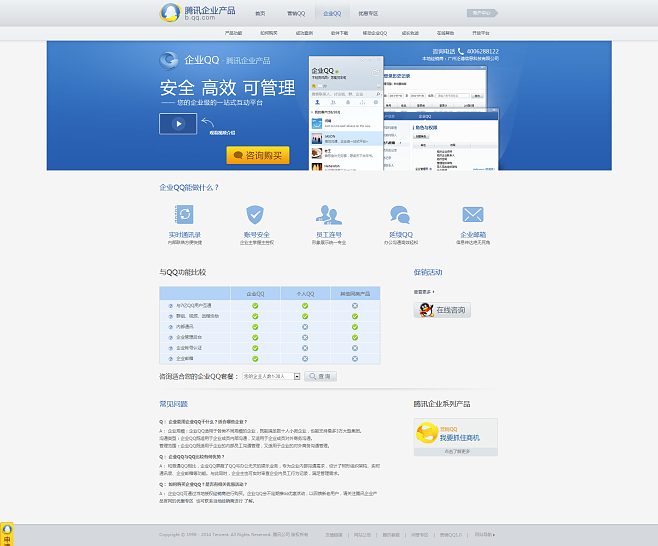Click the 账号安全 subtitle link text
This screenshot has height=546, width=658.
point(257,243)
